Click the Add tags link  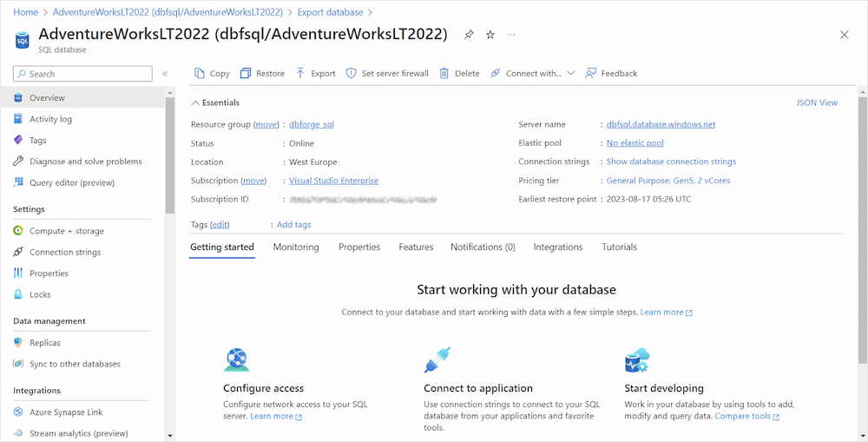(x=294, y=224)
